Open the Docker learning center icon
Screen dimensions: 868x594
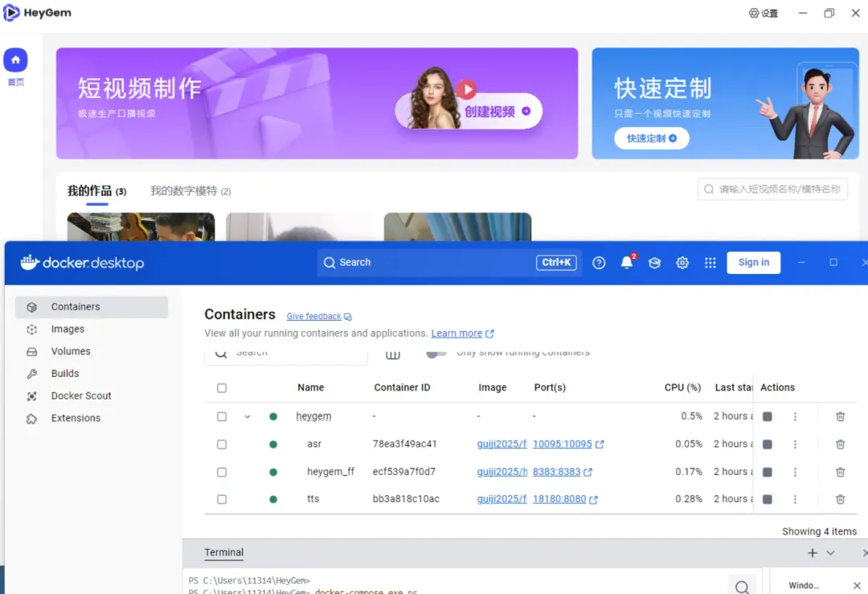click(654, 263)
